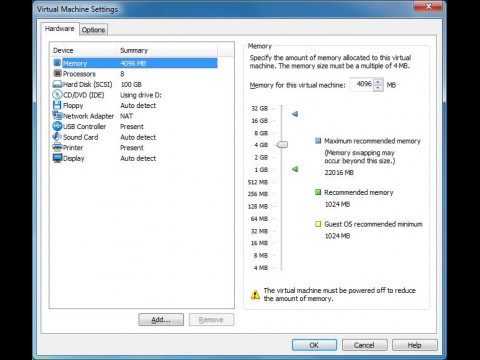480x360 pixels.
Task: Decrease memory with the down spinner arrow
Action: tap(378, 88)
